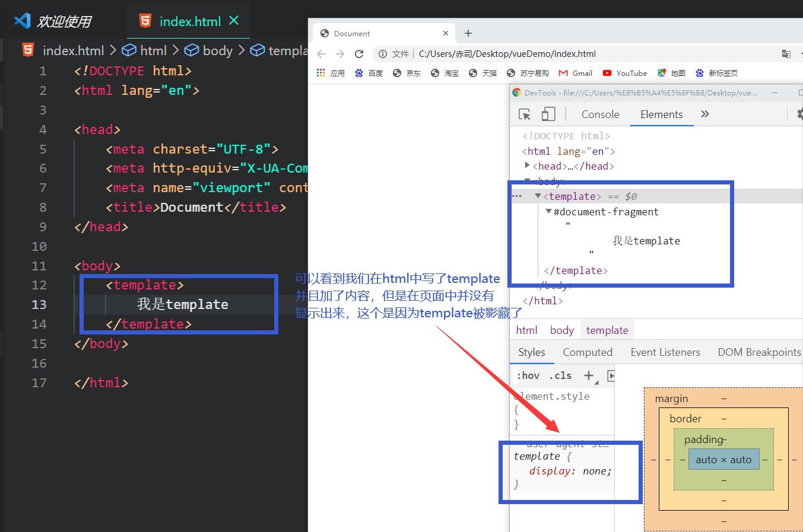This screenshot has height=532, width=803.
Task: Open the 京东 bookmark
Action: point(407,73)
